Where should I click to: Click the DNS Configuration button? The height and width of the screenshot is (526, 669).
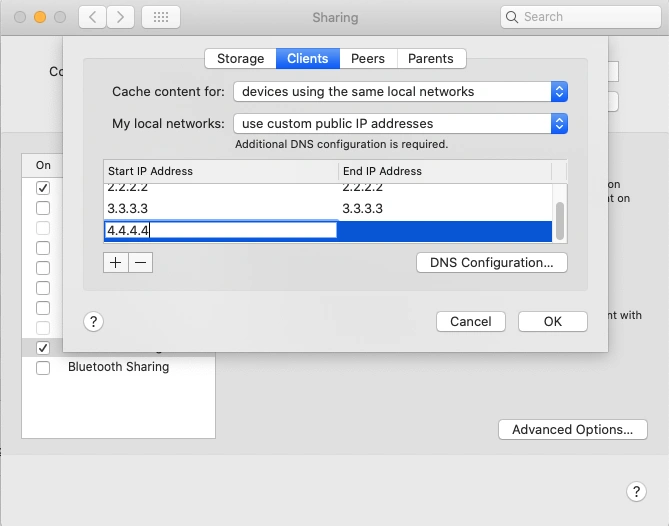tap(491, 262)
